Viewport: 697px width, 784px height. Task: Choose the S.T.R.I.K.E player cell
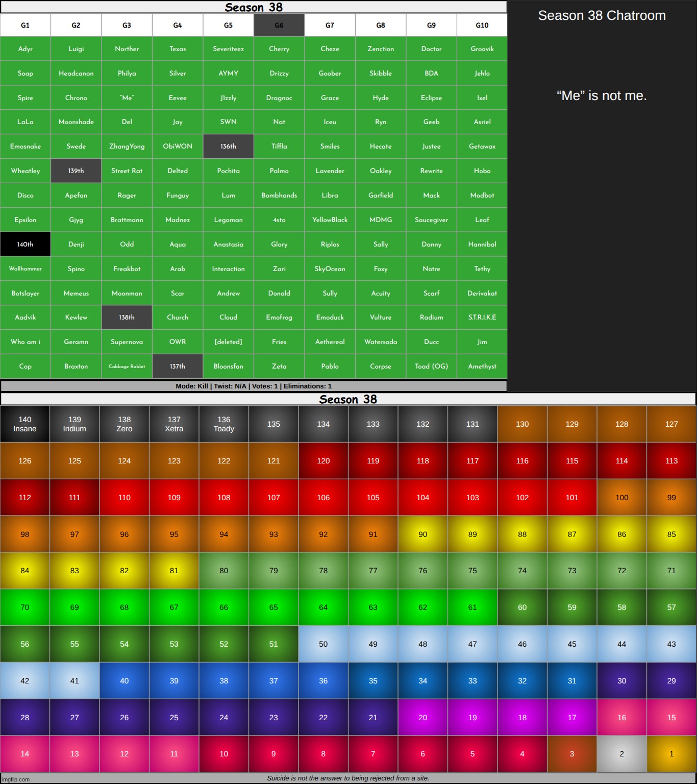[x=482, y=317]
